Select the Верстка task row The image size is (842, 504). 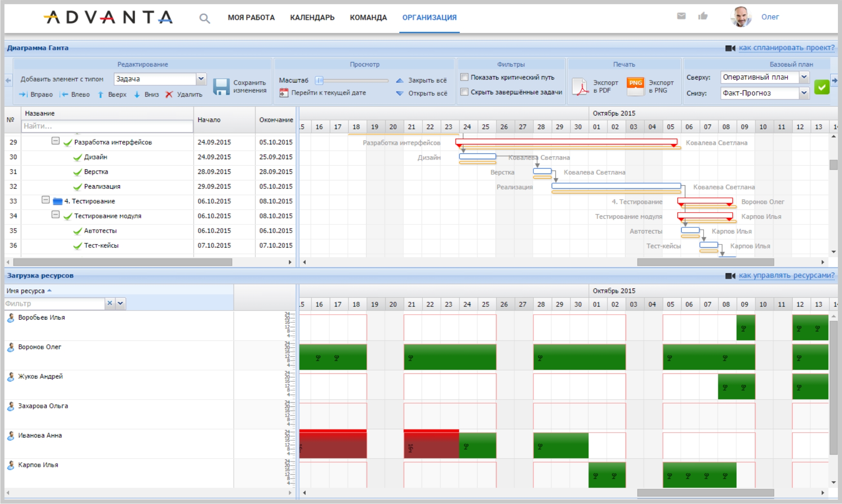(151, 172)
